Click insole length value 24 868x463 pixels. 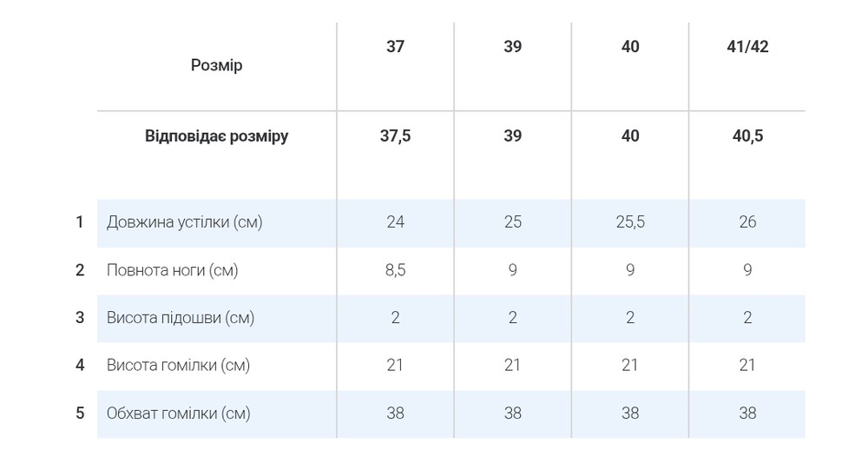point(395,222)
